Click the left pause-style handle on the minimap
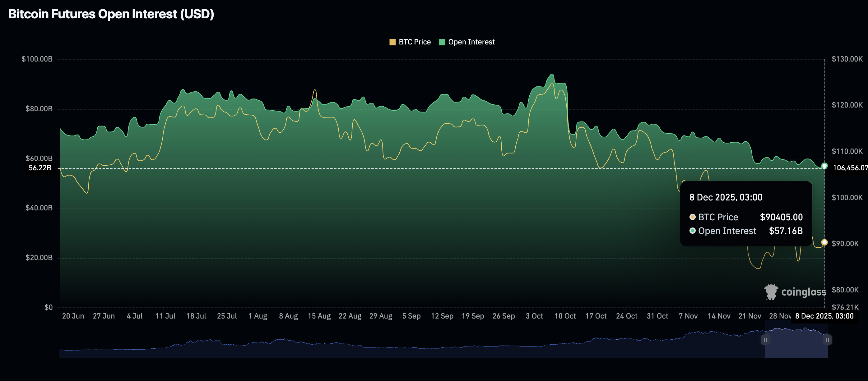Image resolution: width=868 pixels, height=381 pixels. 765,340
